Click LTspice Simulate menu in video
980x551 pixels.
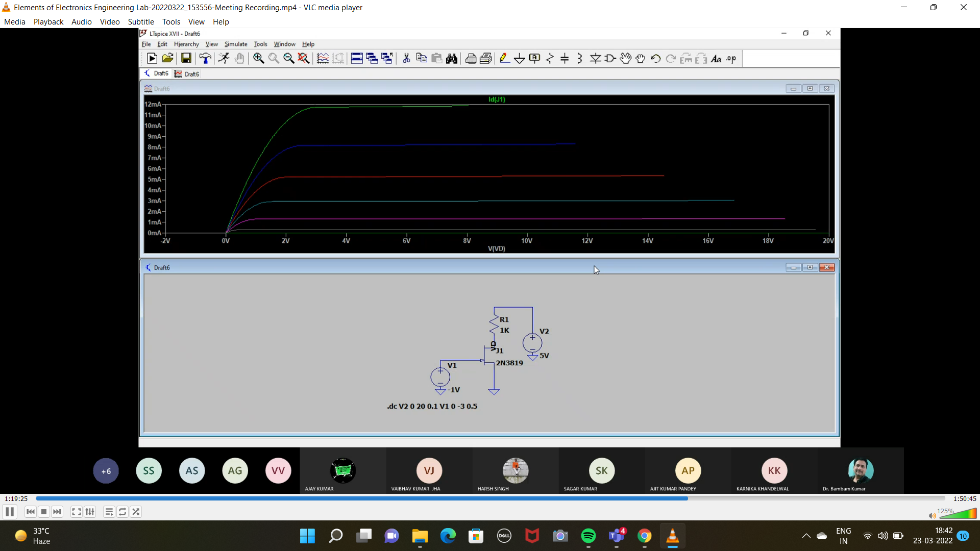click(x=236, y=44)
